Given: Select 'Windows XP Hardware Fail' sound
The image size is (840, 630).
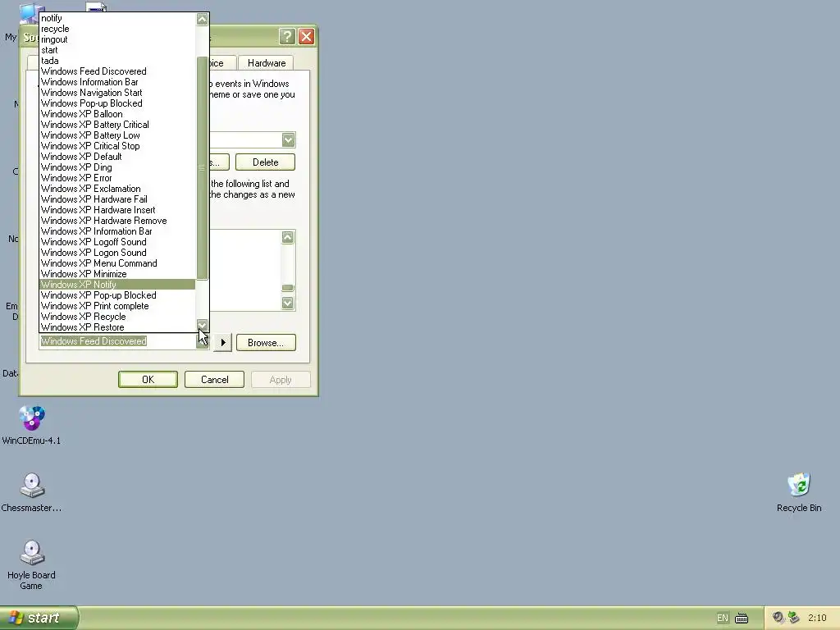Looking at the screenshot, I should pyautogui.click(x=118, y=199).
